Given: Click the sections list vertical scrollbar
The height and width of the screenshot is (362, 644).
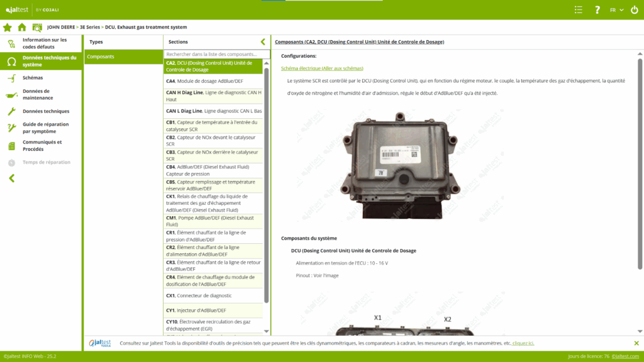Looking at the screenshot, I should 267,189.
